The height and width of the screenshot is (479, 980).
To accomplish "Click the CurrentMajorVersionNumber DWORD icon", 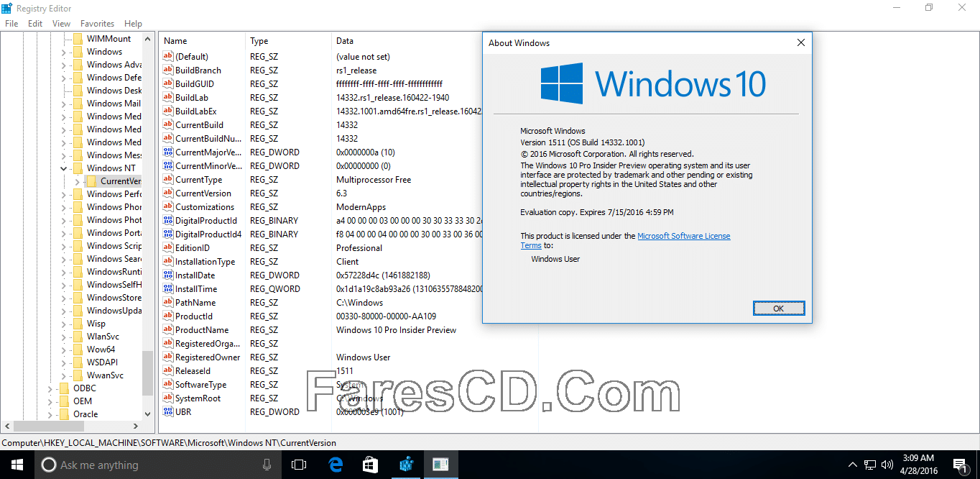I will pyautogui.click(x=168, y=152).
